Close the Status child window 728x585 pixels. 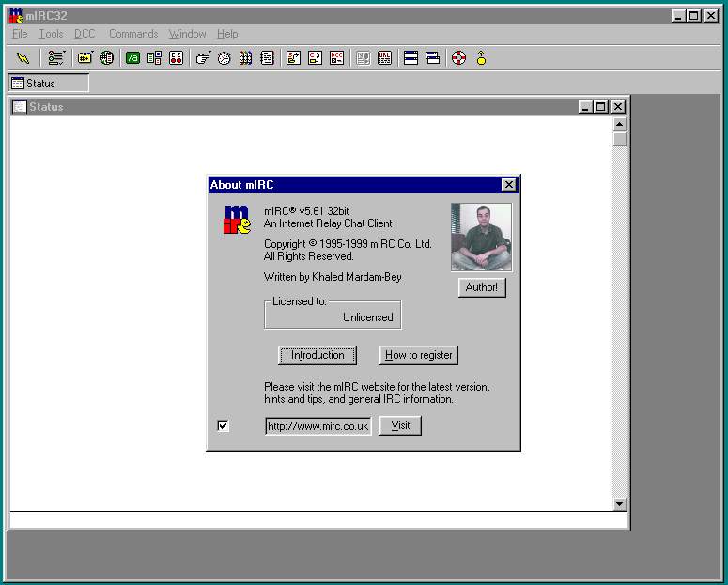point(617,107)
